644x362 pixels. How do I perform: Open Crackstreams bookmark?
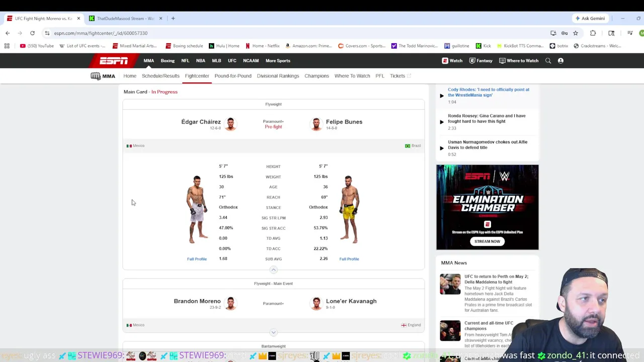(x=597, y=46)
